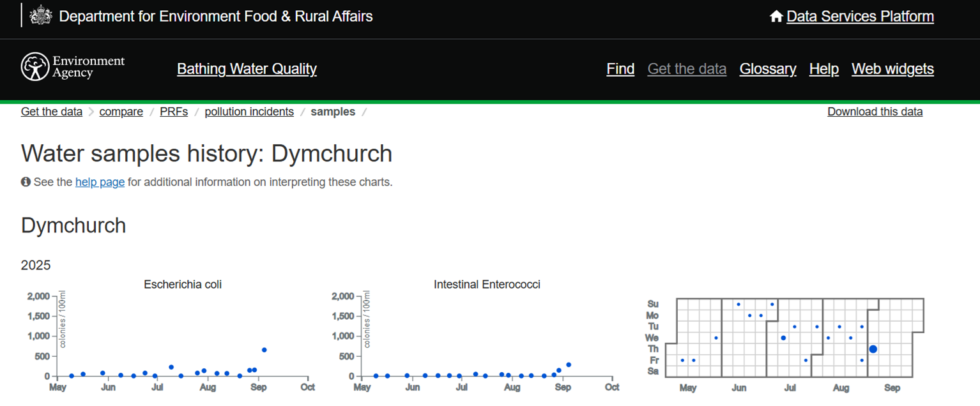This screenshot has width=980, height=406.
Task: Click the home icon beside Data Services Platform
Action: coord(776,17)
